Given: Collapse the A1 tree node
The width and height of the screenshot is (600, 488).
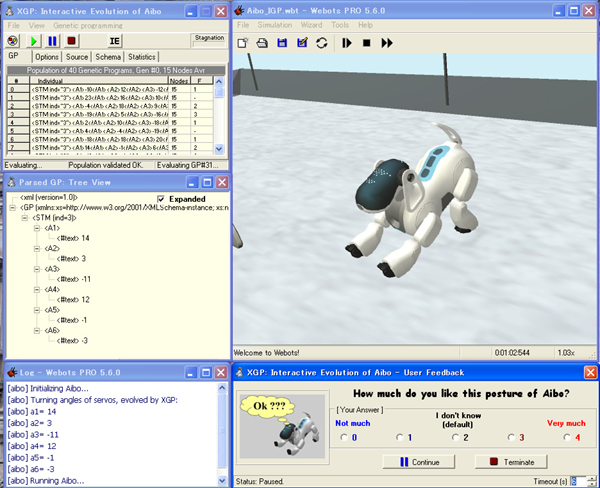Looking at the screenshot, I should coord(37,228).
